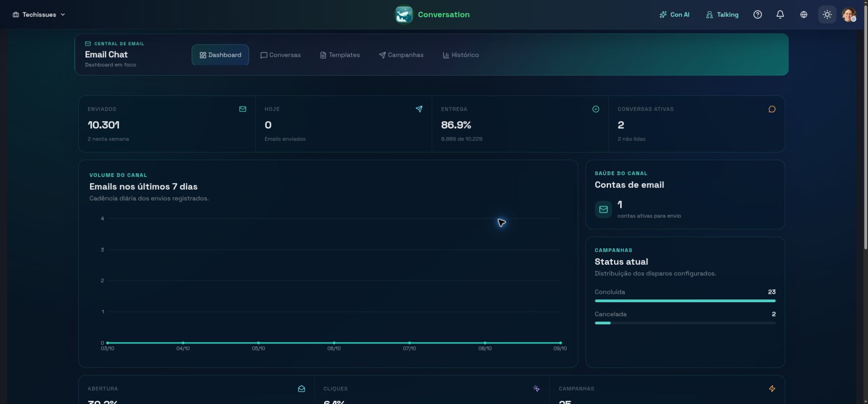
Task: Switch to the Histórico tab
Action: point(461,55)
